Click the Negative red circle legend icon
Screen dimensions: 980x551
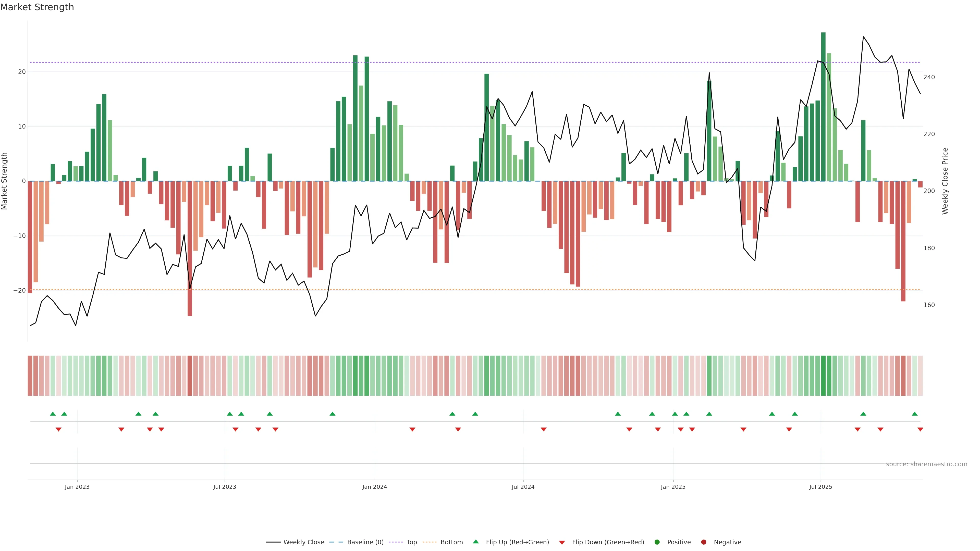pos(703,542)
